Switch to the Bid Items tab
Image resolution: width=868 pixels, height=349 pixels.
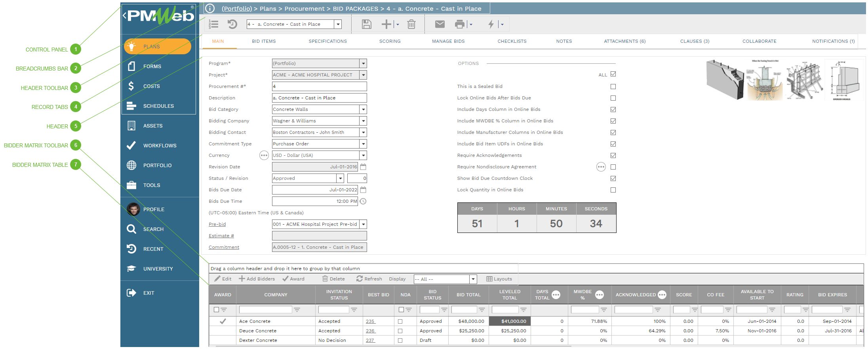pos(264,41)
